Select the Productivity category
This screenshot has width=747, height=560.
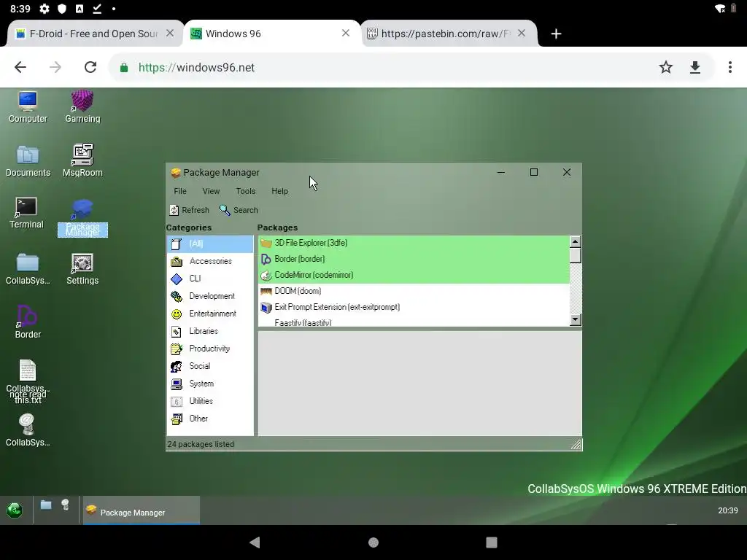(x=210, y=349)
